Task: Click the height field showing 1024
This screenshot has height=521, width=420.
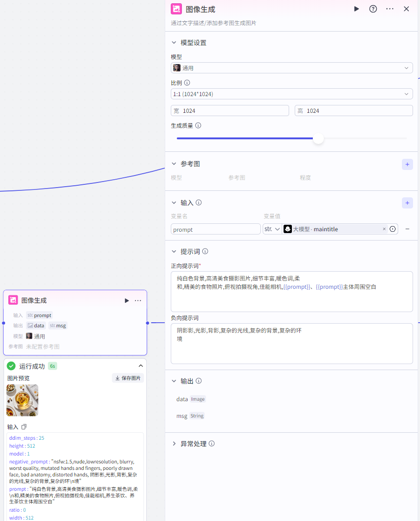Action: coord(354,111)
